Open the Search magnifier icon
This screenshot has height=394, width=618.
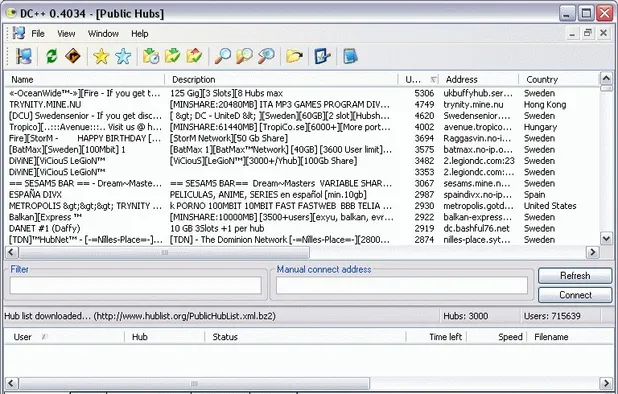click(223, 56)
